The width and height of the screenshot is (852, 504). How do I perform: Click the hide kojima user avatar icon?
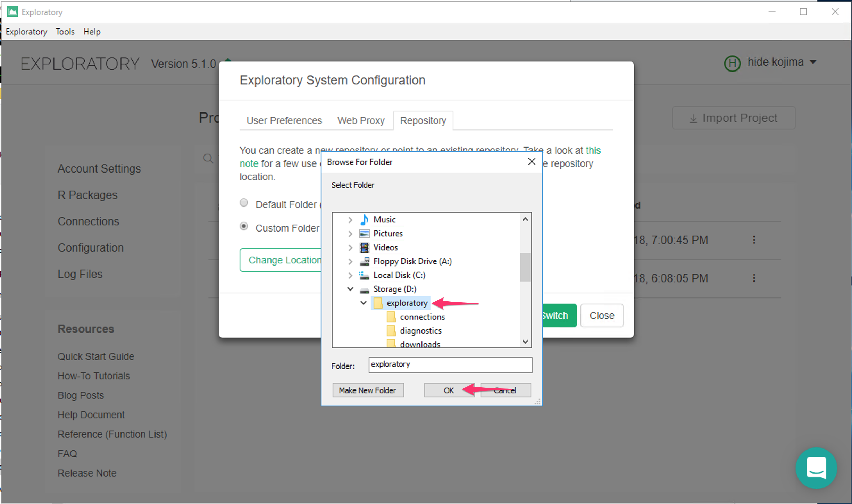click(732, 63)
